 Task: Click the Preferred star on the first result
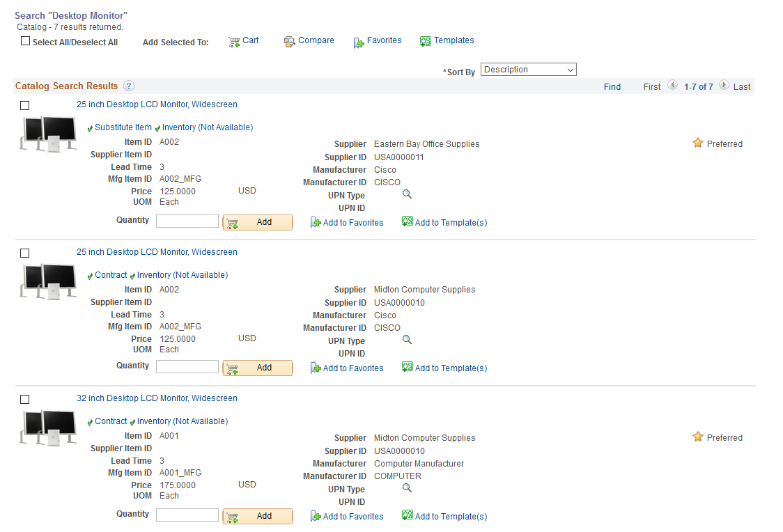[x=698, y=142]
